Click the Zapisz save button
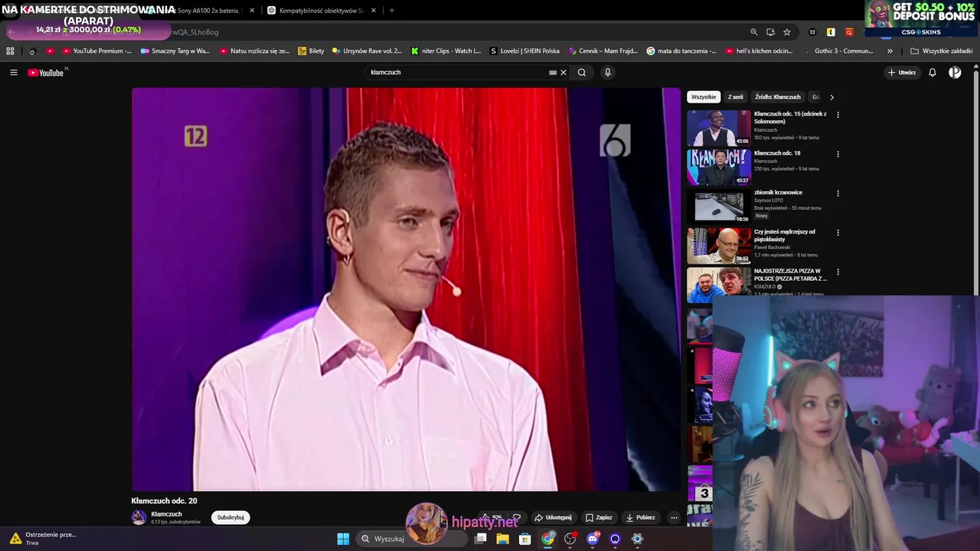 (x=599, y=517)
